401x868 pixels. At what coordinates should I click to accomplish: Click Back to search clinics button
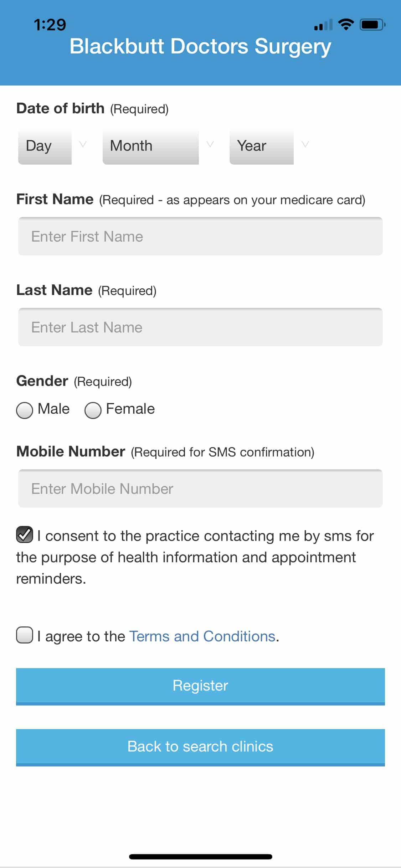tap(200, 748)
